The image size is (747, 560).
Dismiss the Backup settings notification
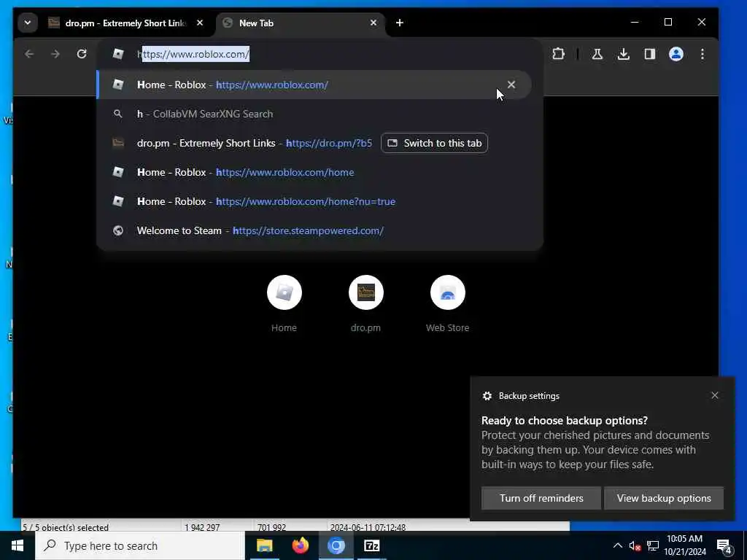pyautogui.click(x=715, y=395)
